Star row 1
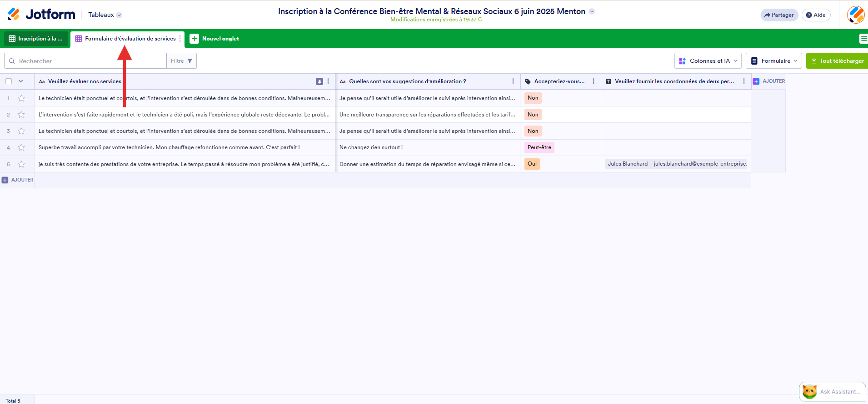The height and width of the screenshot is (404, 868). tap(21, 98)
